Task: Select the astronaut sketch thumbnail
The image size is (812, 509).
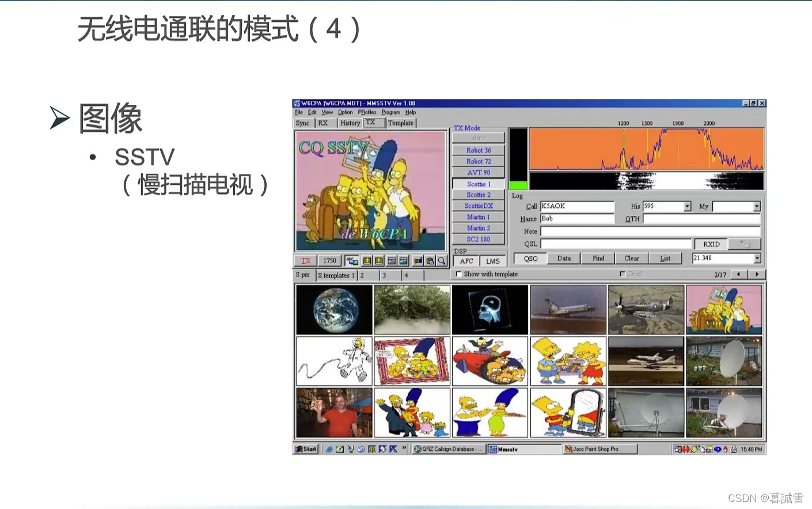Action: [x=334, y=361]
